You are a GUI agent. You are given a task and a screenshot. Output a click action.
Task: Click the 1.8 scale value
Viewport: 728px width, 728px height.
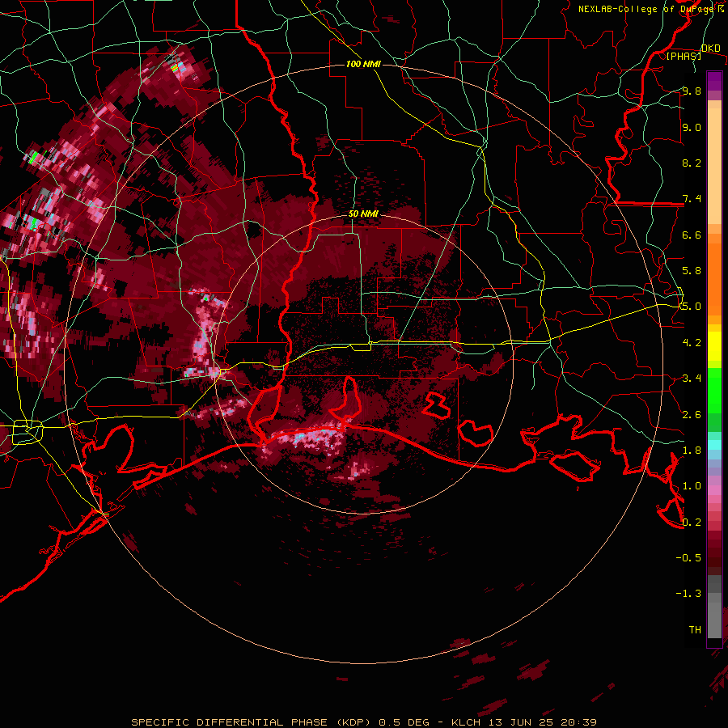point(692,450)
